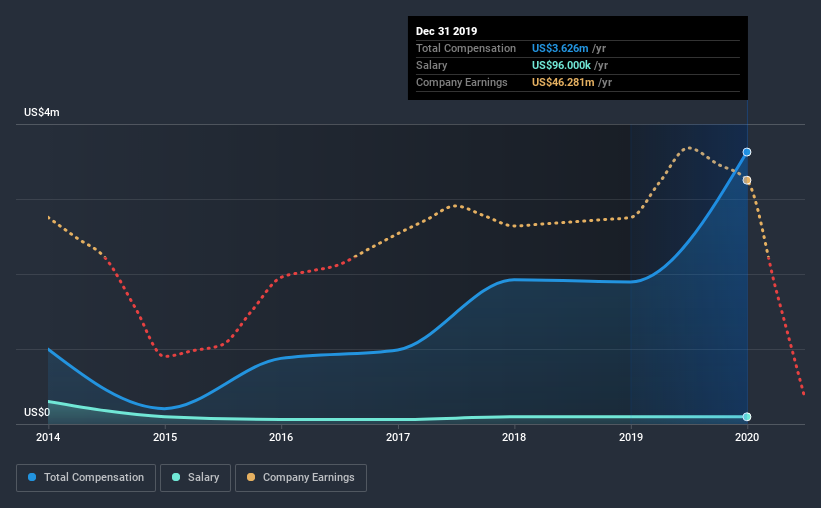Click the Dec 31 2019 tooltip heading
The image size is (821, 508).
(447, 31)
